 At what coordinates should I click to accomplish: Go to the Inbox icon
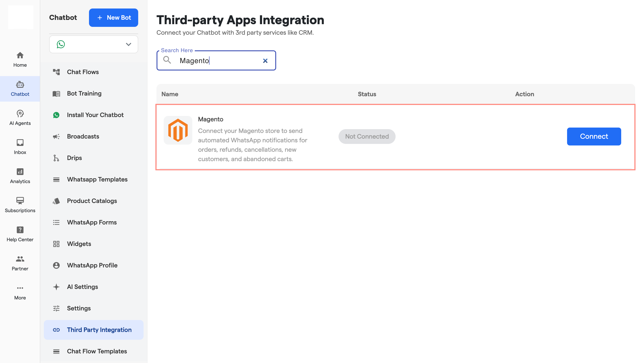click(x=20, y=143)
